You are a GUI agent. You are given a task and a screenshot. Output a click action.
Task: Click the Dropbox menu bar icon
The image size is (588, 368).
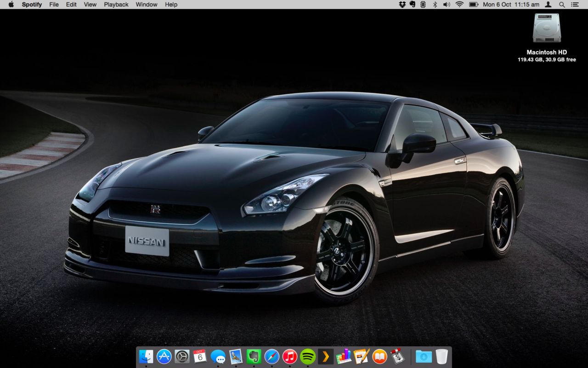[x=402, y=5]
